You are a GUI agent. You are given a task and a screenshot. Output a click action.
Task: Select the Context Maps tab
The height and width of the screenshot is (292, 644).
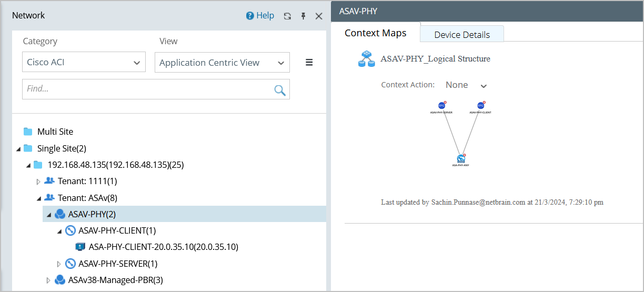point(376,33)
